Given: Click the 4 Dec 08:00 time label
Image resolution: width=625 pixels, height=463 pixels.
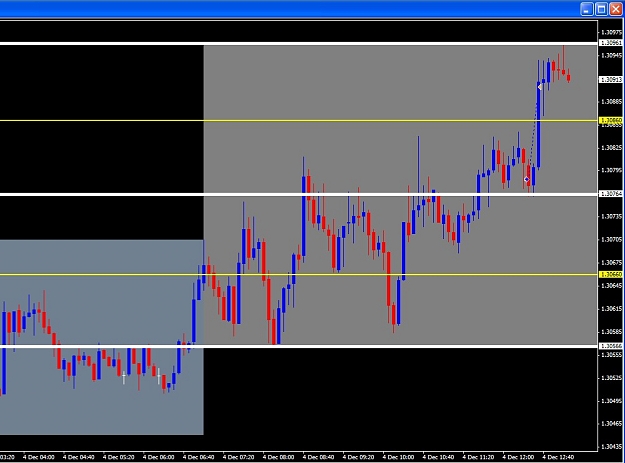Looking at the screenshot, I should point(278,457).
